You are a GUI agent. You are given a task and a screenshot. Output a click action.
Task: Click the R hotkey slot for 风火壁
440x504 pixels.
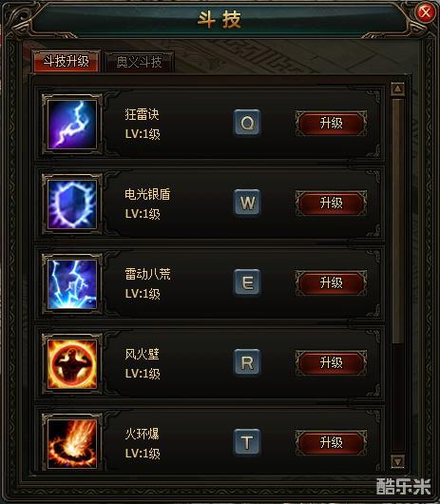[x=247, y=362]
